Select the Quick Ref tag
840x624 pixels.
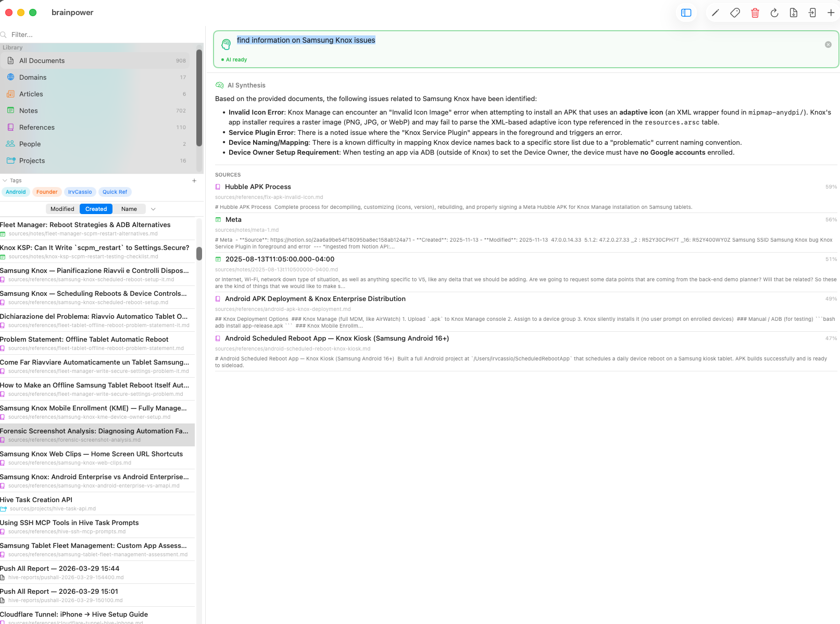115,192
